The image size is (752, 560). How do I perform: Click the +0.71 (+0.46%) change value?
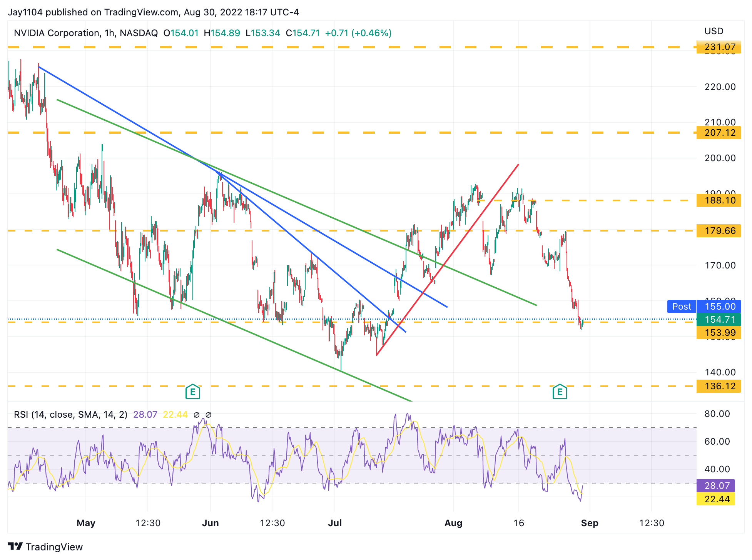click(x=358, y=33)
